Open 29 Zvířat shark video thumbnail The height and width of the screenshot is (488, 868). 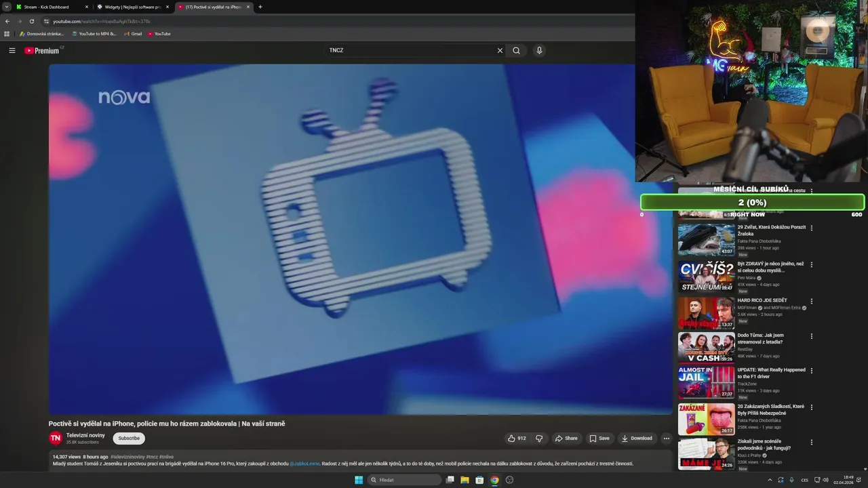click(x=706, y=240)
